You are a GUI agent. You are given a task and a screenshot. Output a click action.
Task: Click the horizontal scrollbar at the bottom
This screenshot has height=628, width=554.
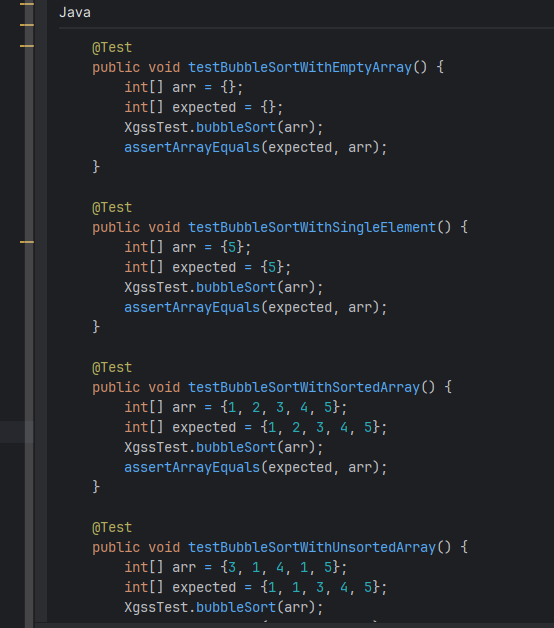click(x=294, y=625)
